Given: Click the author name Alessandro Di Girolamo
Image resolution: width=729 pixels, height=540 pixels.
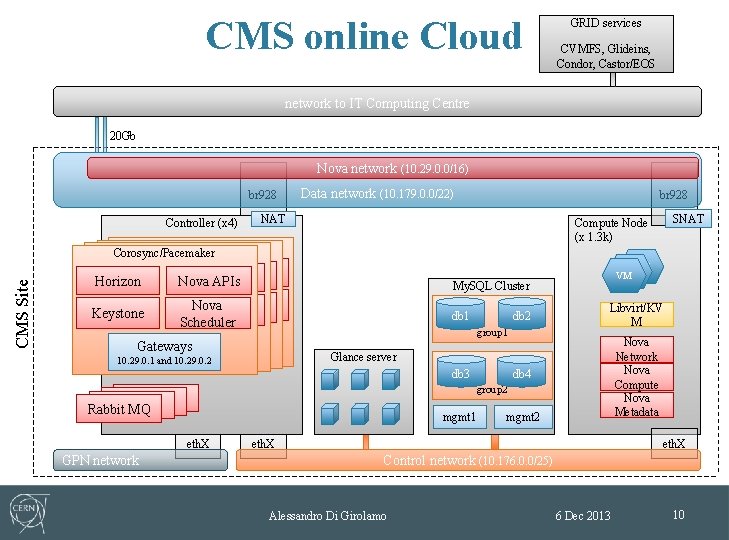Looking at the screenshot, I should click(x=327, y=515).
